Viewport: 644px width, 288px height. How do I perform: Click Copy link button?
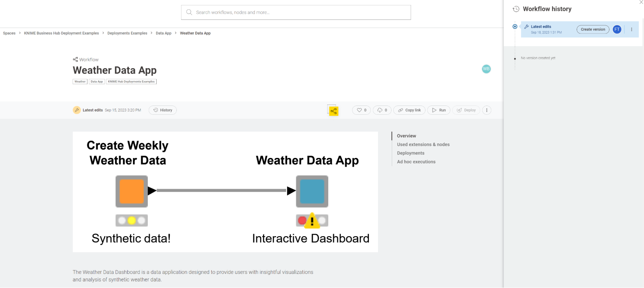(409, 110)
